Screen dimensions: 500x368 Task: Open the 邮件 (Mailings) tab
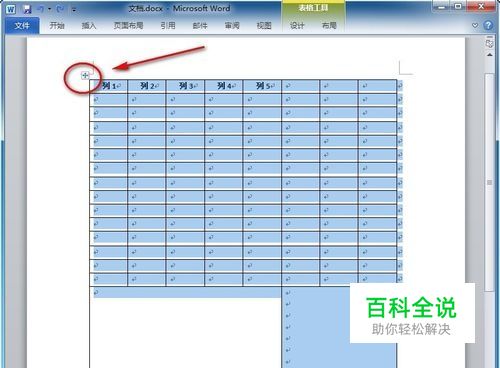200,25
